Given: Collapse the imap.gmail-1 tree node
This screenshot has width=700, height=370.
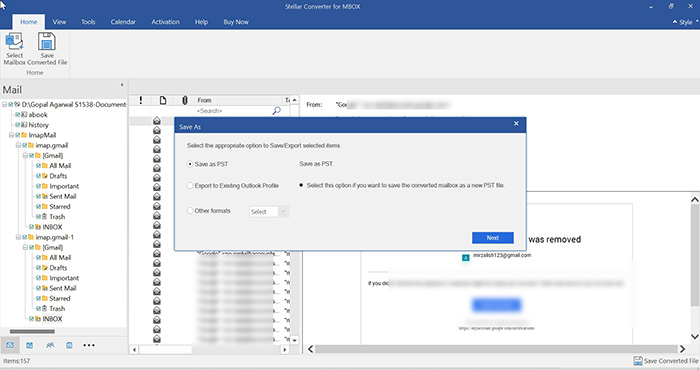Looking at the screenshot, I should point(18,237).
